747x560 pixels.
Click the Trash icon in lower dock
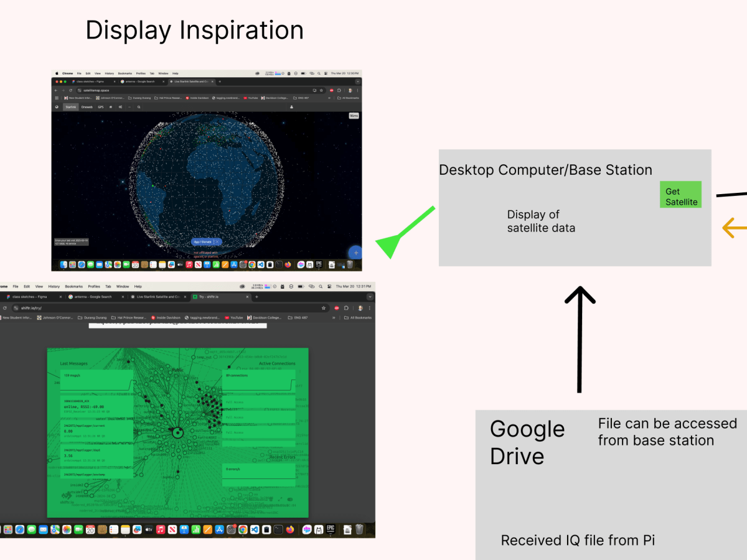pyautogui.click(x=359, y=530)
